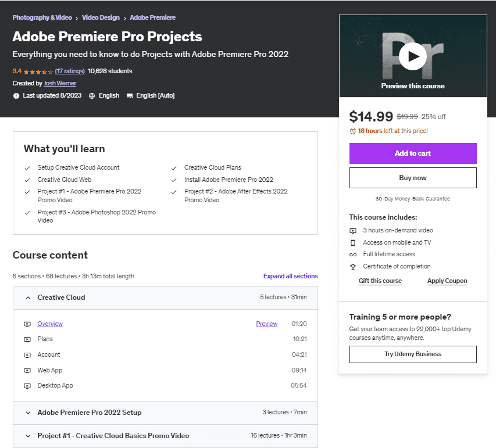Click the video icon beside Desktop App lecture
The image size is (496, 448).
click(x=27, y=386)
